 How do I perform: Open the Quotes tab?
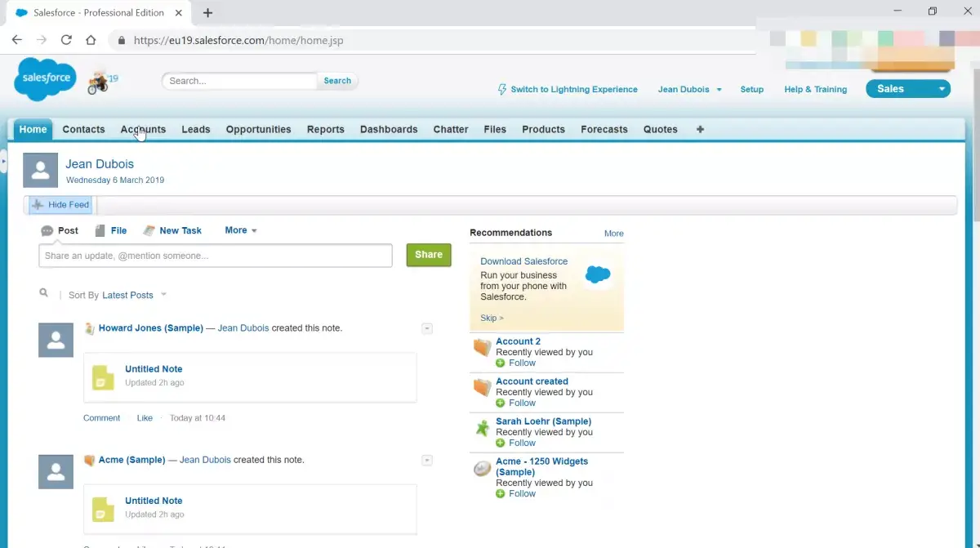[x=661, y=129]
